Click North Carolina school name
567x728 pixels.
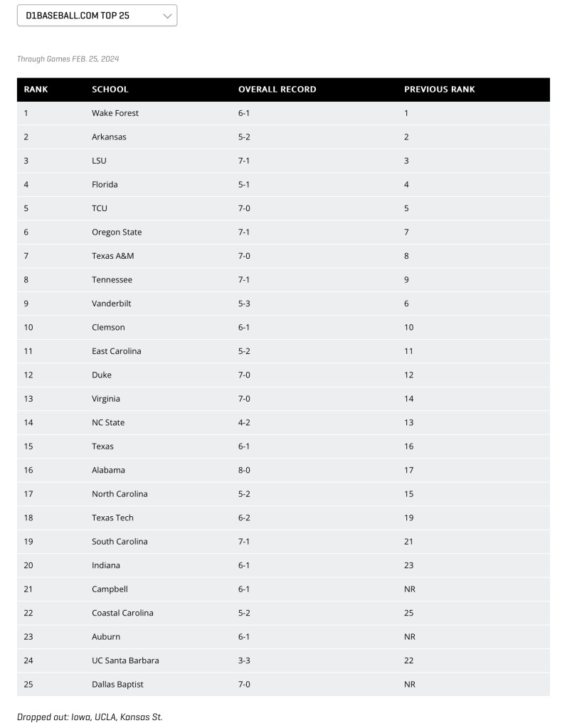[x=120, y=494]
